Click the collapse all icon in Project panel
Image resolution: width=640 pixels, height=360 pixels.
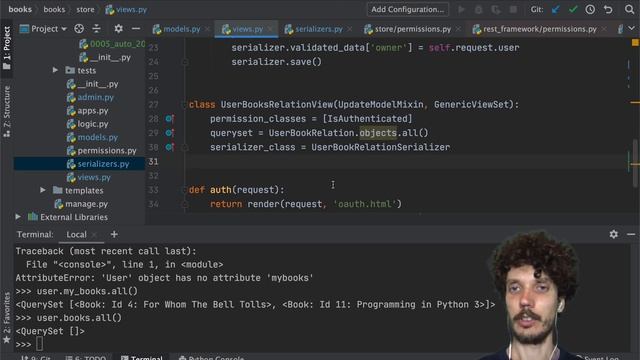(96, 29)
